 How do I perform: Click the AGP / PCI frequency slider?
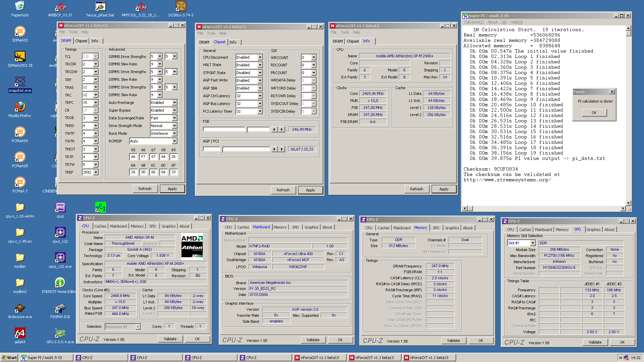point(236,149)
